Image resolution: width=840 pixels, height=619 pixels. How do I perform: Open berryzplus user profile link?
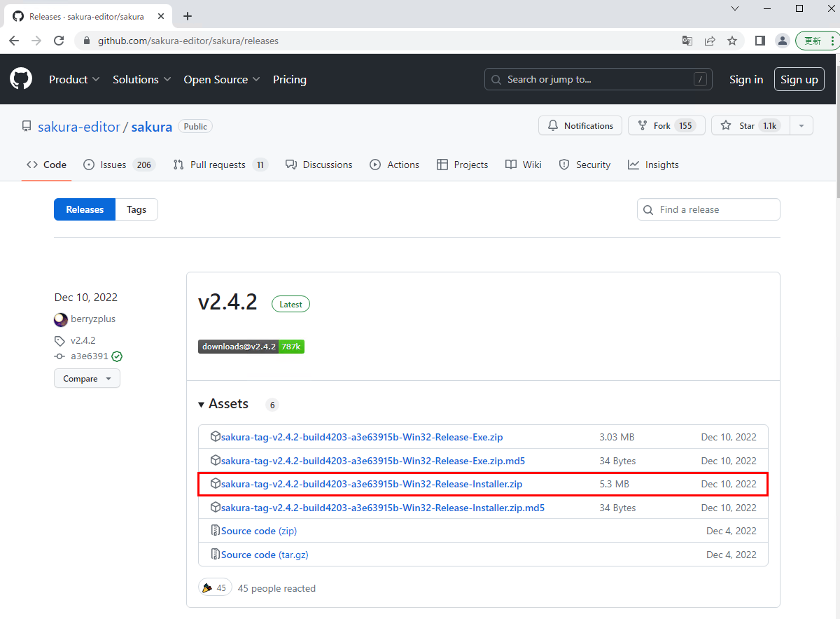pyautogui.click(x=93, y=319)
